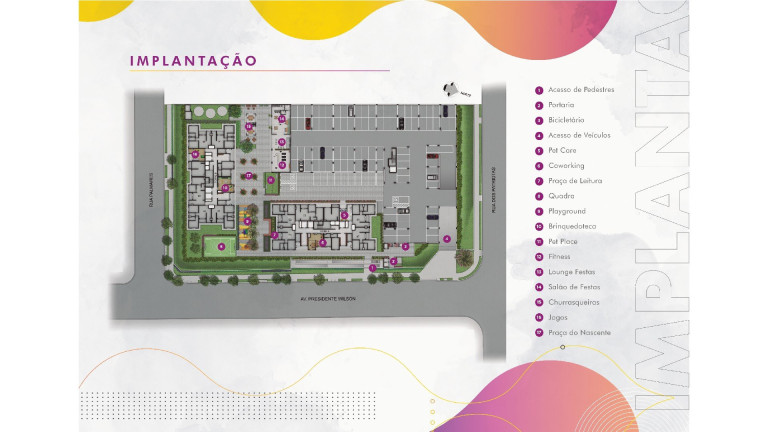The image size is (768, 432).
Task: Click the 'Rua Palmares' street label on left road
Action: click(152, 190)
